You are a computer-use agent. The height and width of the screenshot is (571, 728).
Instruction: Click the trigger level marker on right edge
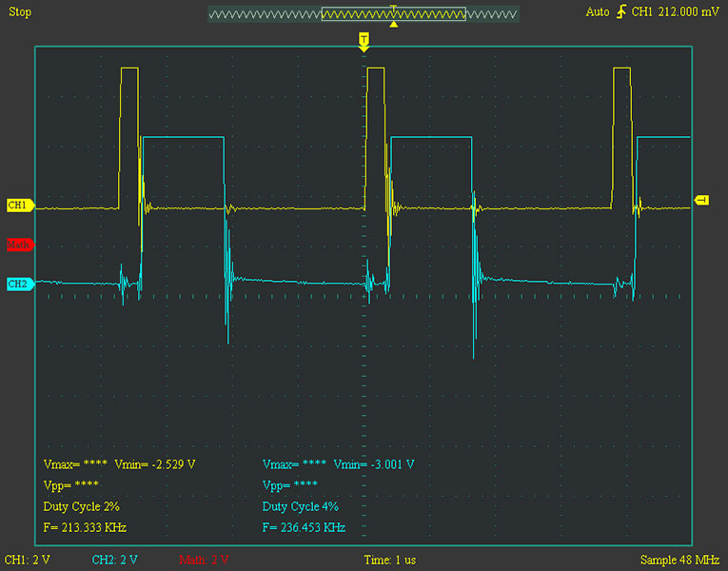(x=701, y=200)
